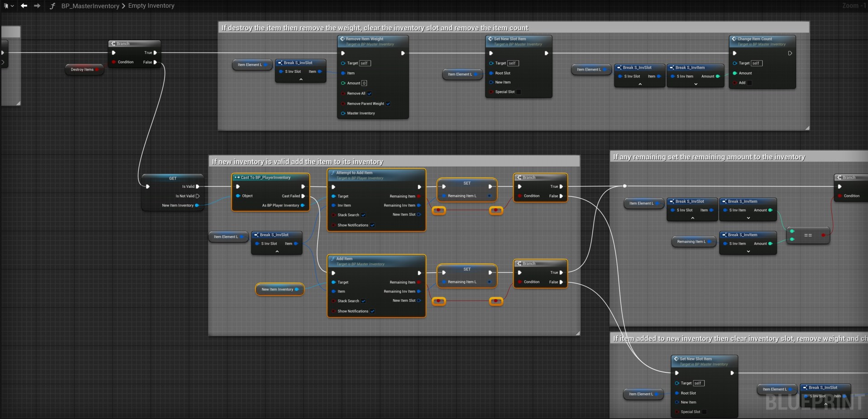Click the Is Not Valid exec pin
The height and width of the screenshot is (419, 868).
[x=198, y=196]
